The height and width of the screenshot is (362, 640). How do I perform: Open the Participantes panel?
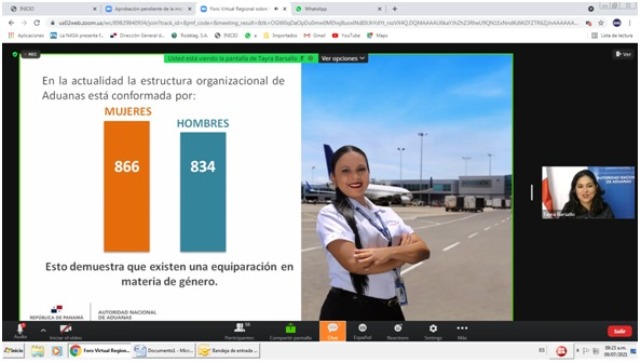pyautogui.click(x=240, y=331)
